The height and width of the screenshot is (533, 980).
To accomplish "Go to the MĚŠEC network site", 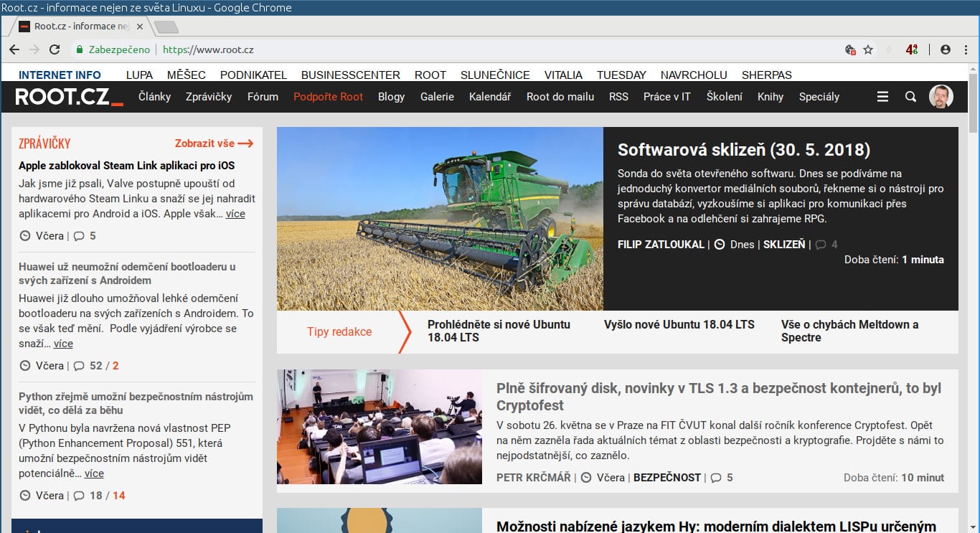I will pyautogui.click(x=187, y=75).
